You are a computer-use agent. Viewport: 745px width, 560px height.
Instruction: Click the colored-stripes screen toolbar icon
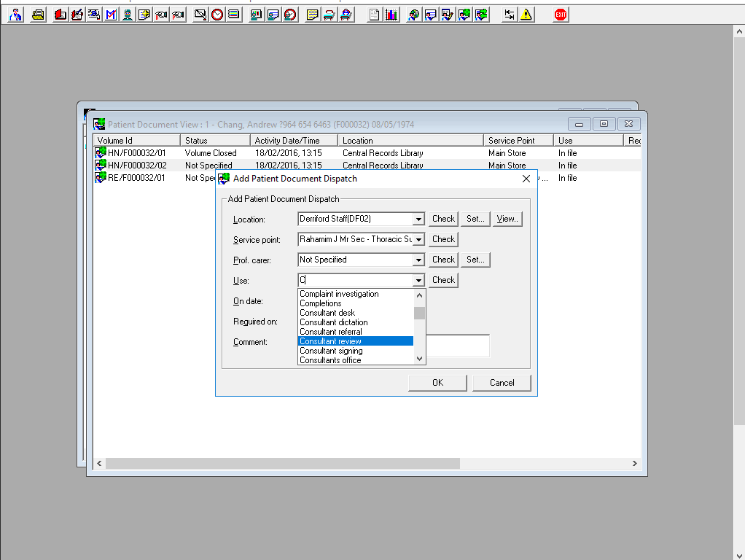point(234,15)
